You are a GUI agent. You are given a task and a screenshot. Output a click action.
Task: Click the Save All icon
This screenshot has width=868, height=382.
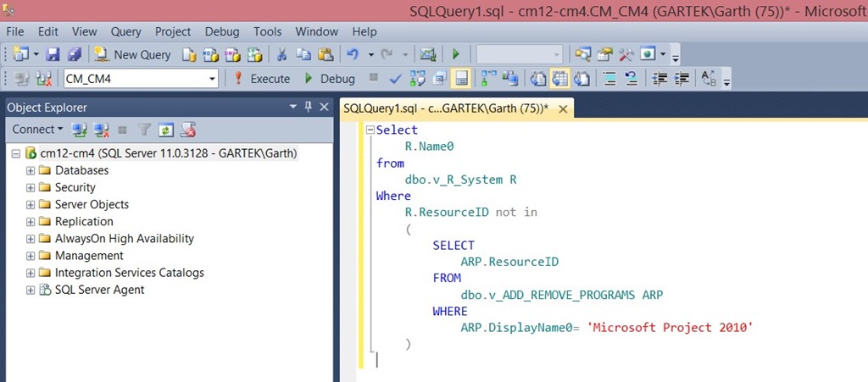pyautogui.click(x=75, y=54)
